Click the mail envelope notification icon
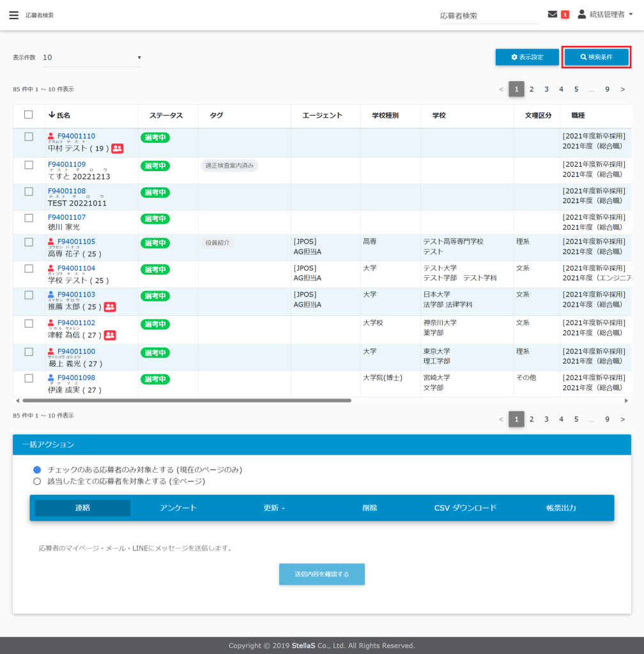 (x=553, y=15)
